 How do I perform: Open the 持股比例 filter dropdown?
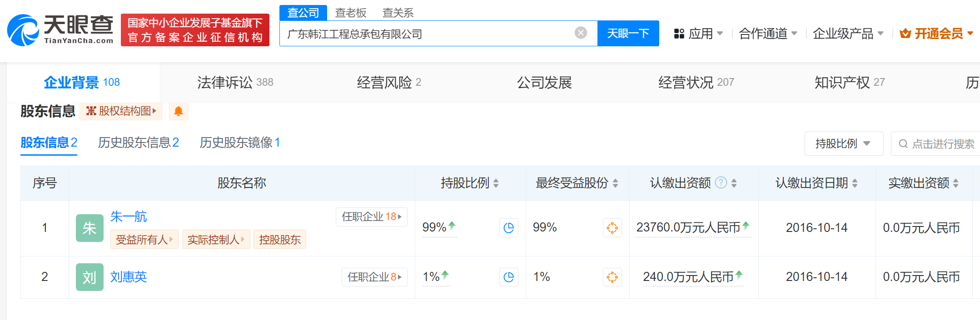[843, 144]
